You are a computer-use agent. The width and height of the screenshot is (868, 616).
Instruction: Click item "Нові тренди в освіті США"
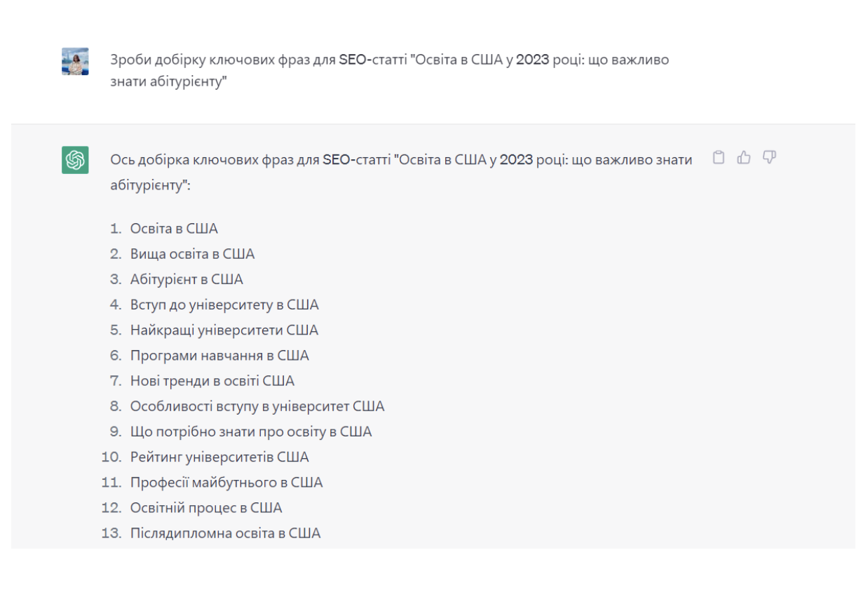click(212, 381)
